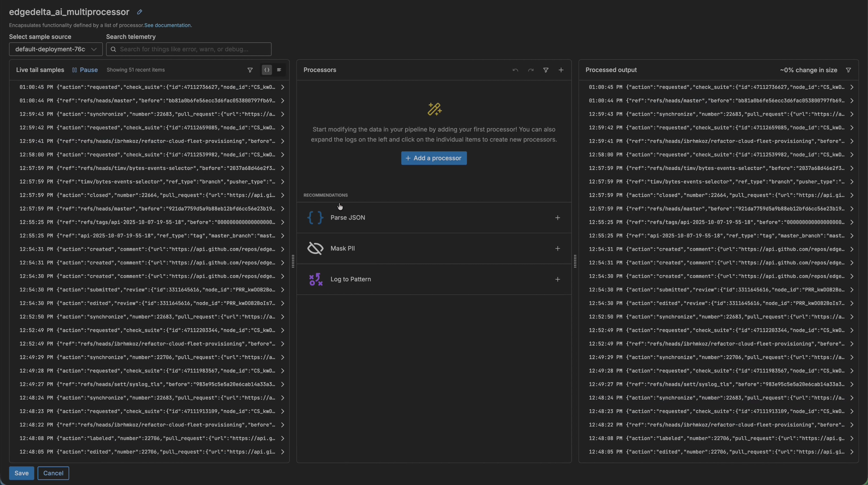Click filter icon in Live tail samples panel
This screenshot has height=485, width=868.
click(x=250, y=70)
